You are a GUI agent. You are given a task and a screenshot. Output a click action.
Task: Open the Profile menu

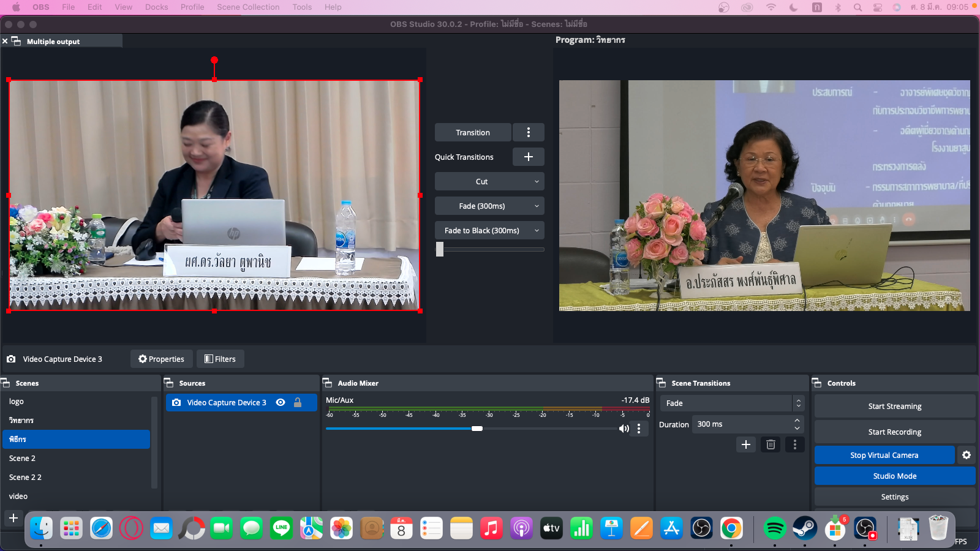coord(192,7)
